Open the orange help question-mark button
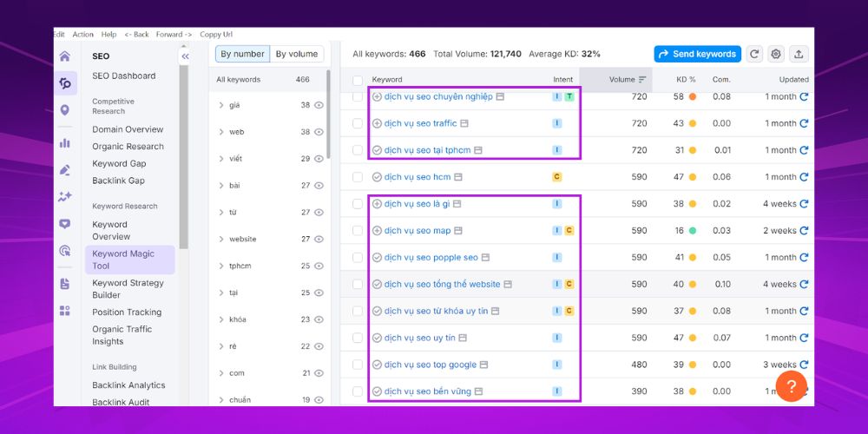This screenshot has width=868, height=434. (792, 386)
